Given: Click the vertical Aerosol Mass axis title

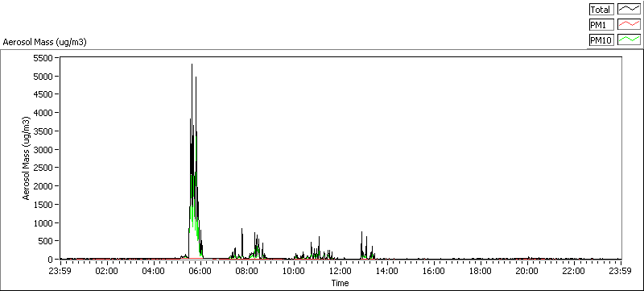Looking at the screenshot, I should 27,159.
